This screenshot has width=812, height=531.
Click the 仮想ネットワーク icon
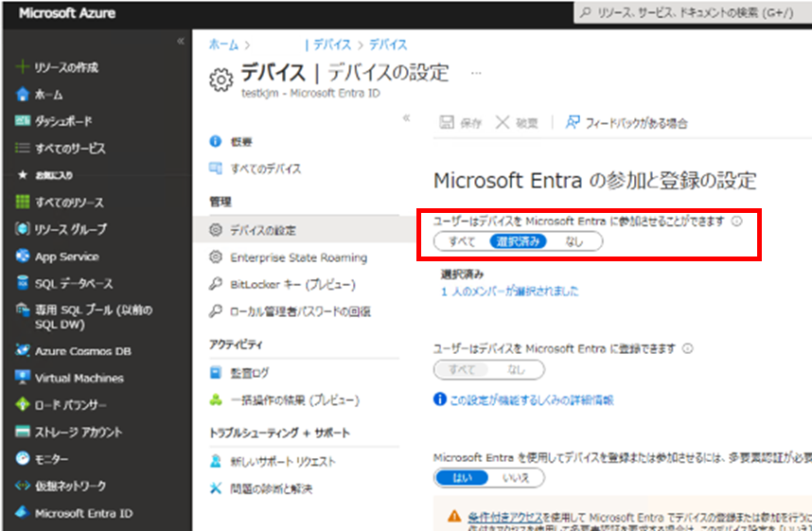click(x=23, y=486)
